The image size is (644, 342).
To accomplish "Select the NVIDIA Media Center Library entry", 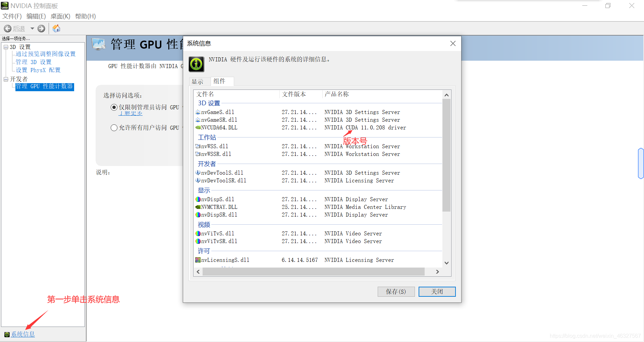I will tap(365, 207).
